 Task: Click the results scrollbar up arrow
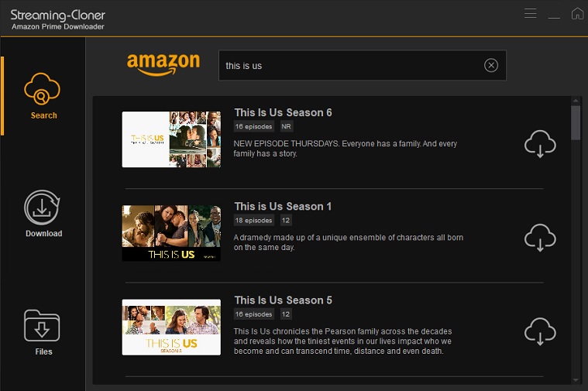[x=576, y=101]
